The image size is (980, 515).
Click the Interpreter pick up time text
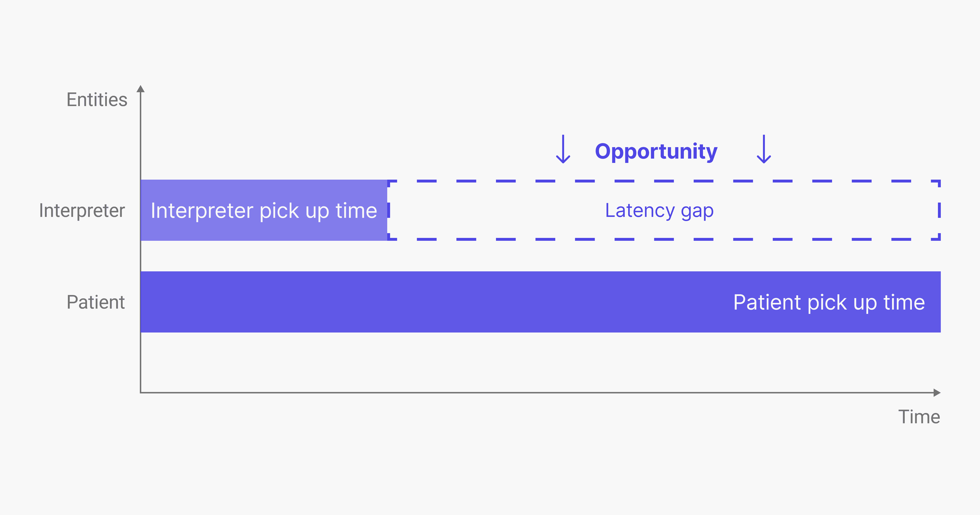point(264,211)
